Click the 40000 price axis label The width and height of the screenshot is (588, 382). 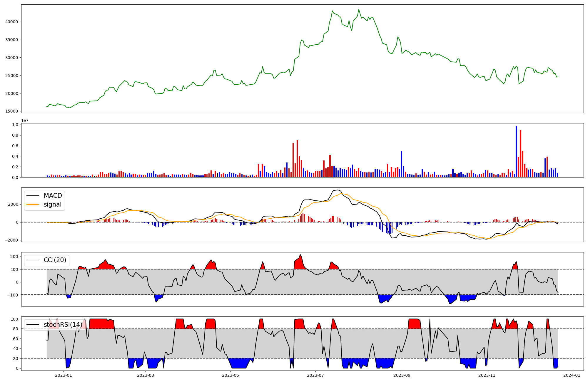[x=12, y=22]
